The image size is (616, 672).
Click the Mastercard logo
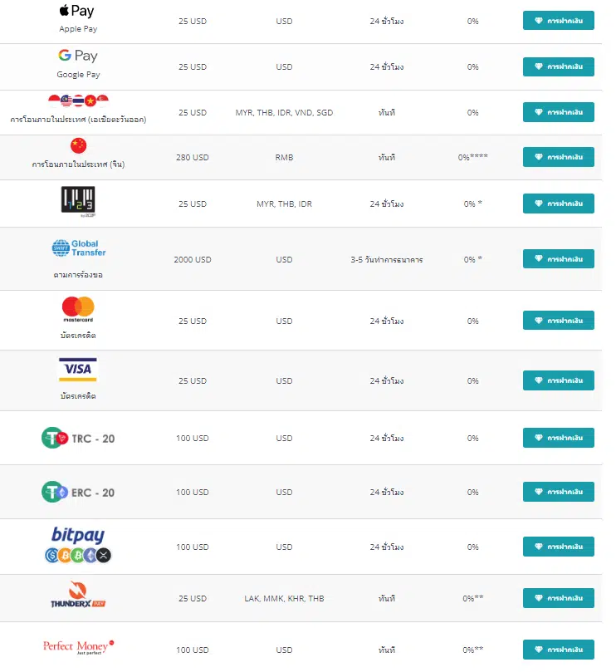coord(78,309)
